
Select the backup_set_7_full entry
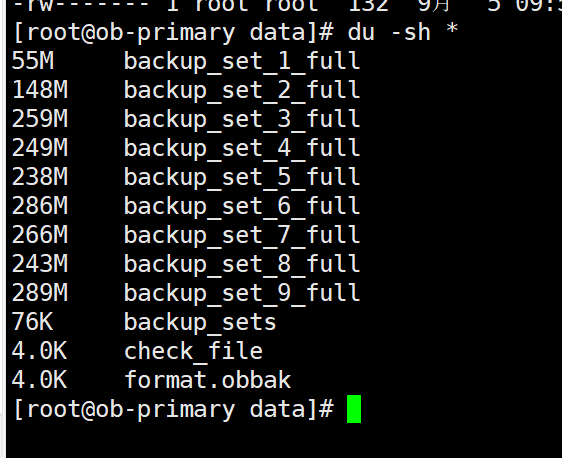tap(242, 235)
